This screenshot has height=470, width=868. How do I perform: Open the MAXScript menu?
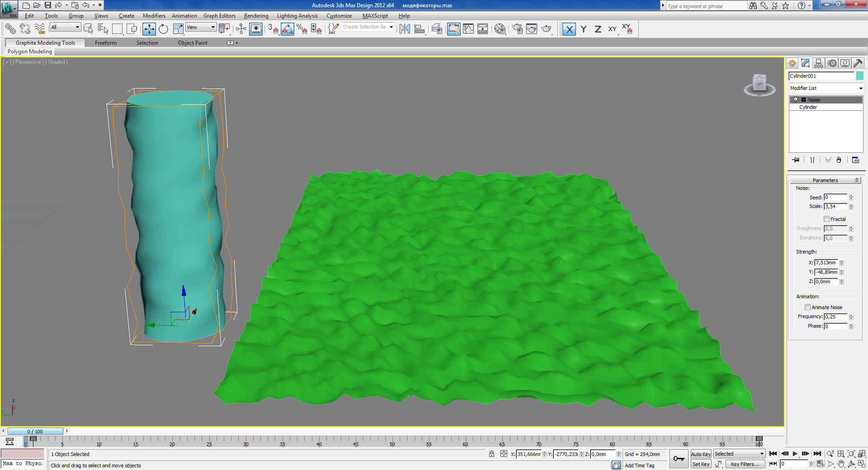(375, 16)
